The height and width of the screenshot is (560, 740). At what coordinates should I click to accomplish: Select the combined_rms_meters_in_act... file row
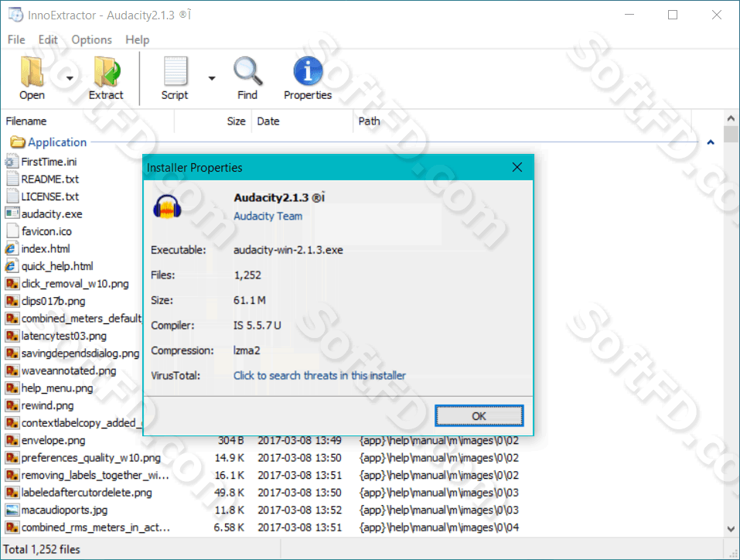[x=262, y=528]
